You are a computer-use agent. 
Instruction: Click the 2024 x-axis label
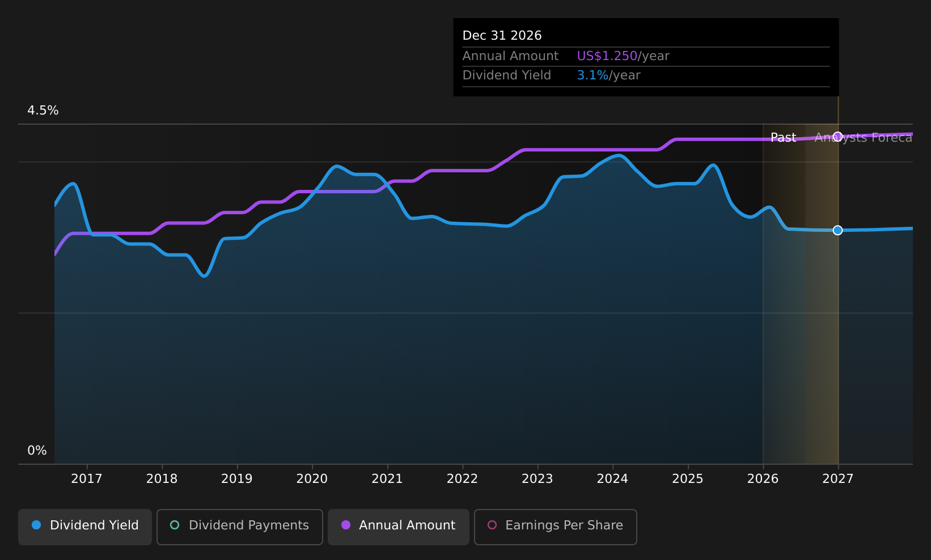pos(613,479)
